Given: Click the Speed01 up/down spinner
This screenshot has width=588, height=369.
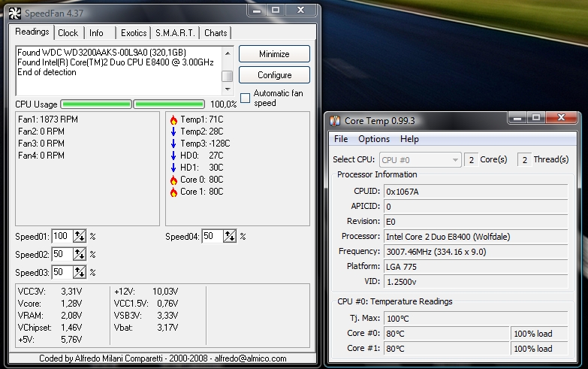Looking at the screenshot, I should coord(79,236).
